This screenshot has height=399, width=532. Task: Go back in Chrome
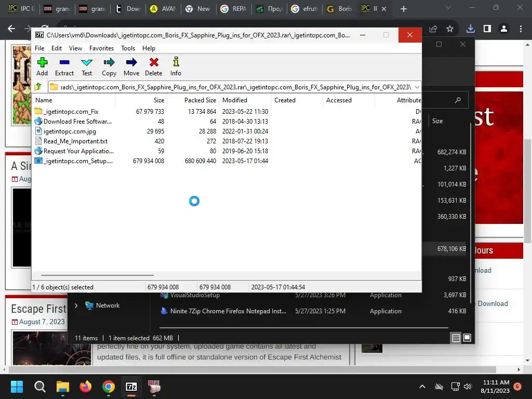tap(11, 29)
